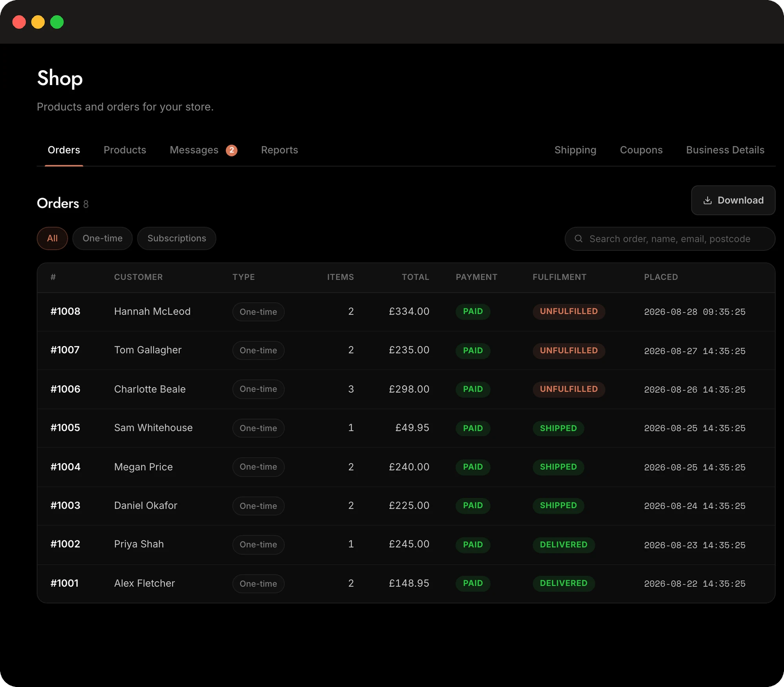Click the timestamp 2026-08-28 09:35:25

pos(695,312)
